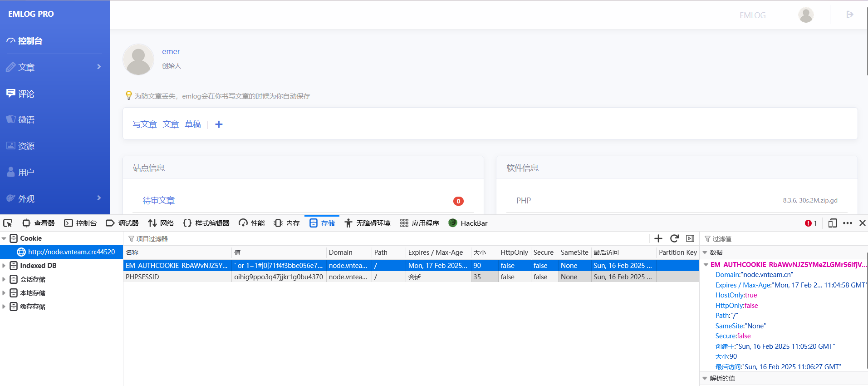Switch to the 网络 network tab
Image resolution: width=868 pixels, height=386 pixels.
click(x=161, y=223)
